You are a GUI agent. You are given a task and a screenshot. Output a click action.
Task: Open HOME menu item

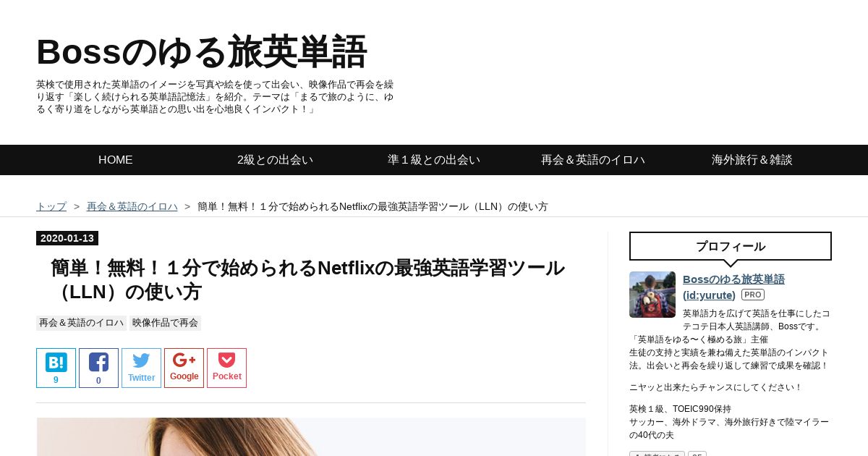click(x=116, y=160)
